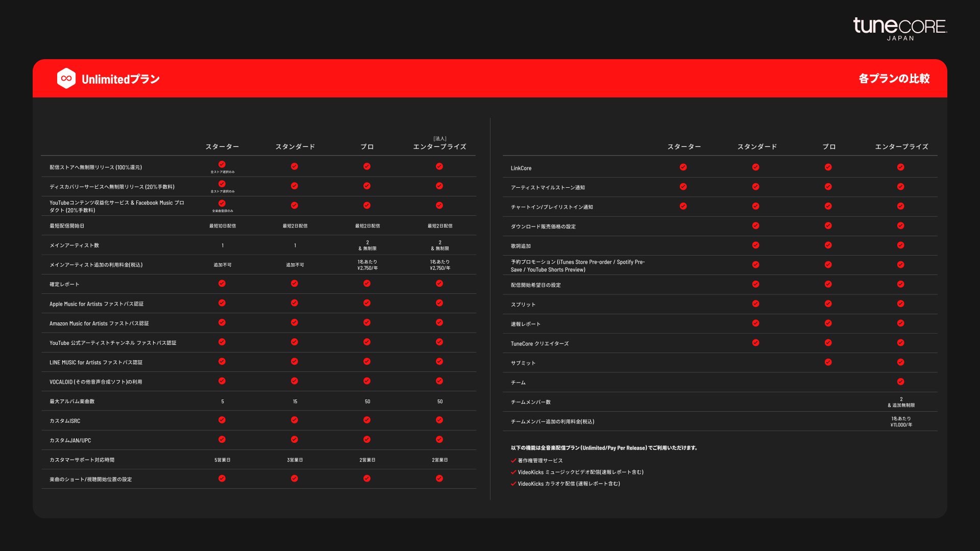
Task: Click the Pro checkmark in the サブミット row
Action: (828, 362)
